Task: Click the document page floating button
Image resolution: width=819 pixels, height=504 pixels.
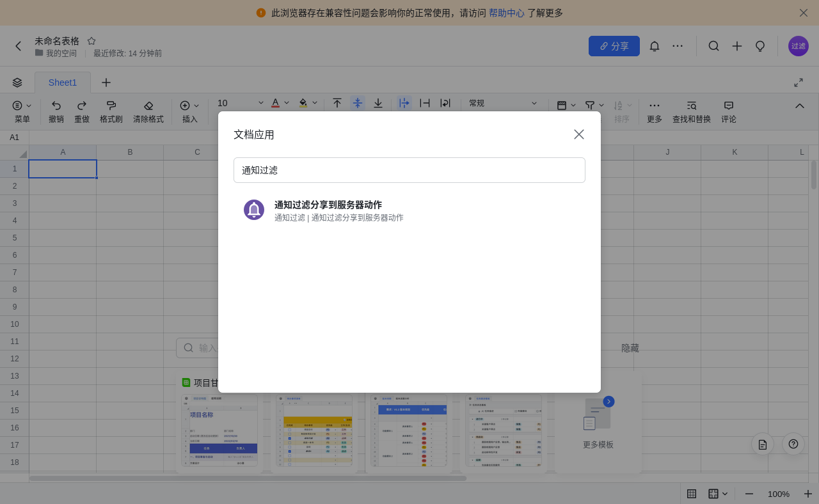Action: 763,444
